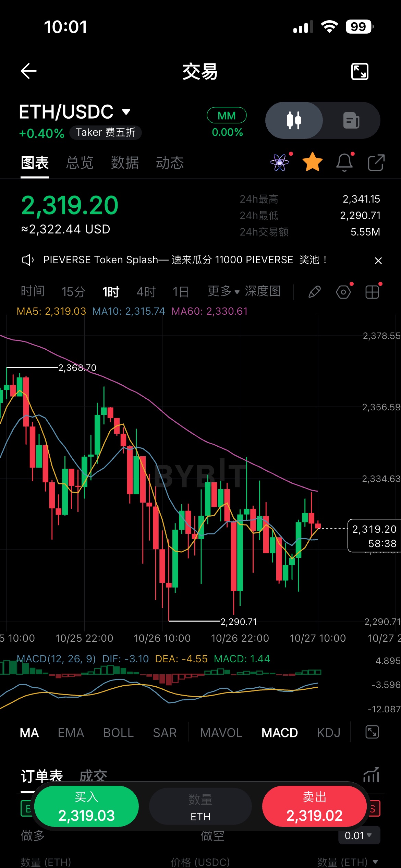Select the KDJ sub-indicator

tap(329, 733)
